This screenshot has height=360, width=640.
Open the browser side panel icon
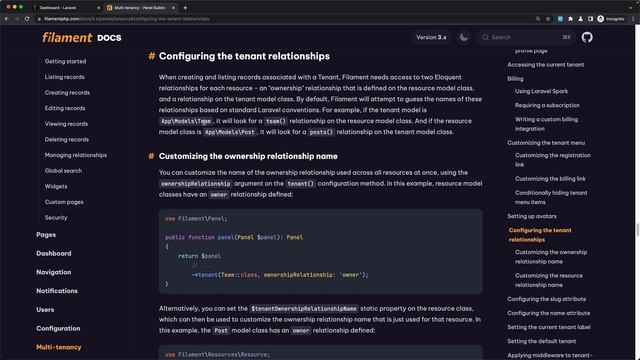click(x=590, y=19)
